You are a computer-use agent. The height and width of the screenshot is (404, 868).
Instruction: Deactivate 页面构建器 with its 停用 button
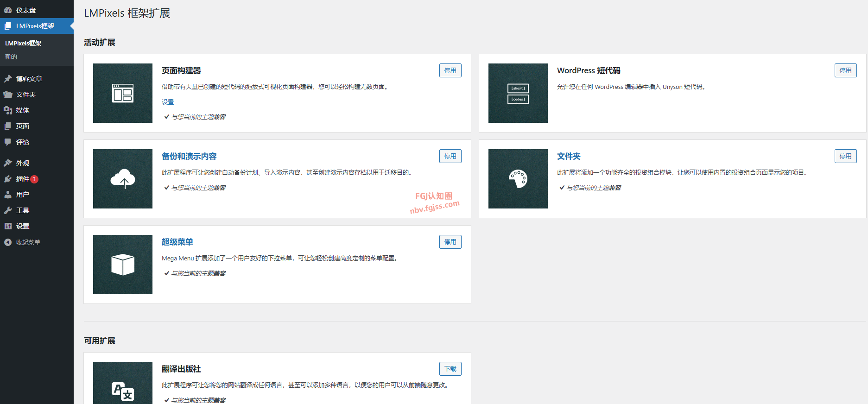pos(450,70)
